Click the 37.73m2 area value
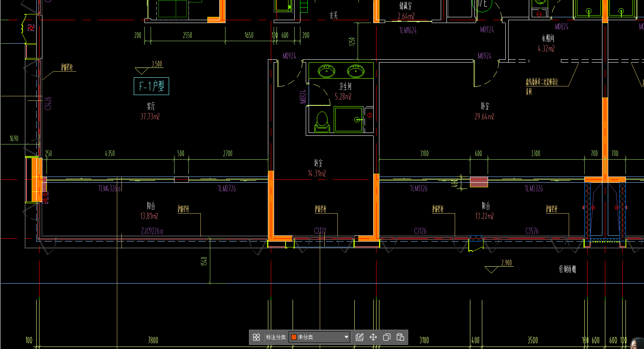644x349 pixels. click(x=150, y=116)
